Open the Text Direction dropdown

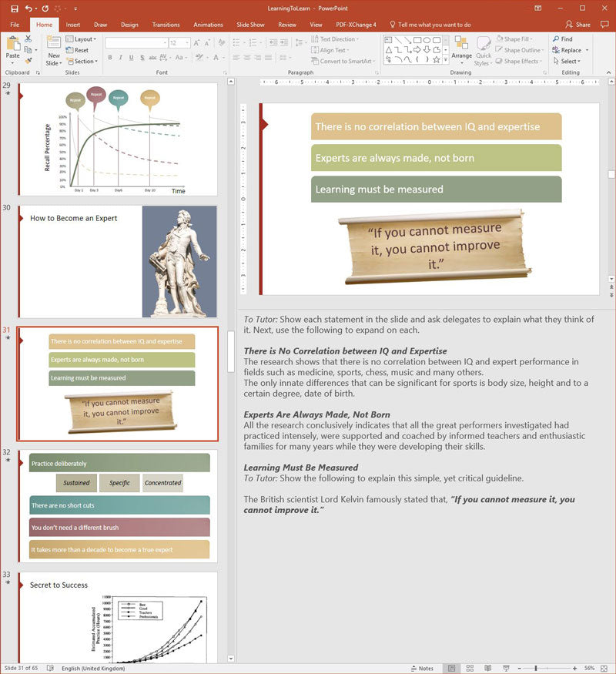(335, 39)
